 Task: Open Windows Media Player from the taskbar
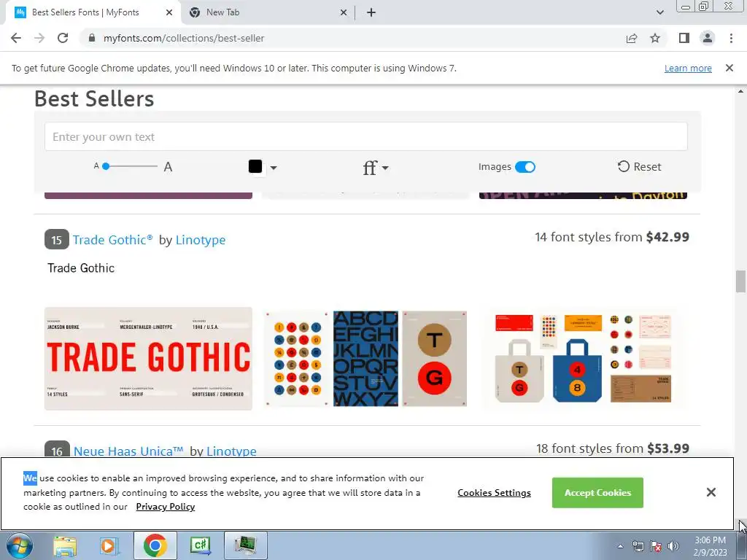(108, 545)
